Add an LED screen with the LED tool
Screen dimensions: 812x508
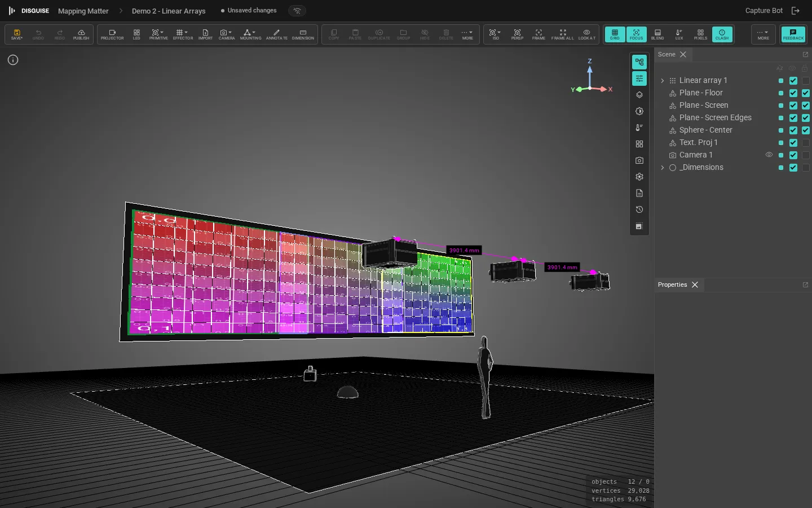pos(136,34)
